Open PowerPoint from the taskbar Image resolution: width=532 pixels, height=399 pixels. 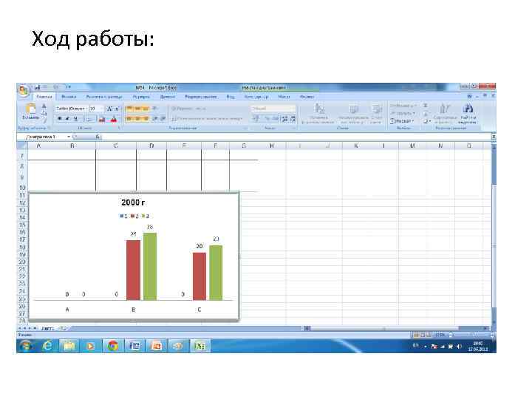156,346
